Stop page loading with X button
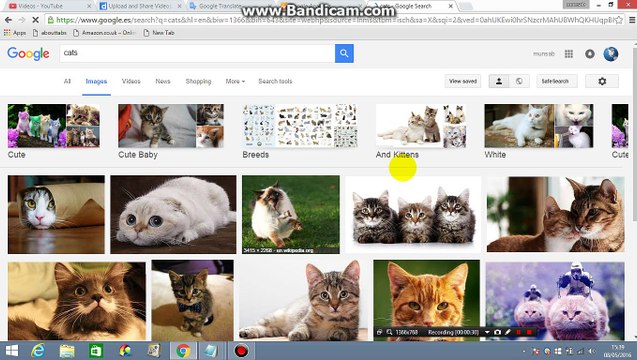Image resolution: width=637 pixels, height=360 pixels. click(35, 20)
